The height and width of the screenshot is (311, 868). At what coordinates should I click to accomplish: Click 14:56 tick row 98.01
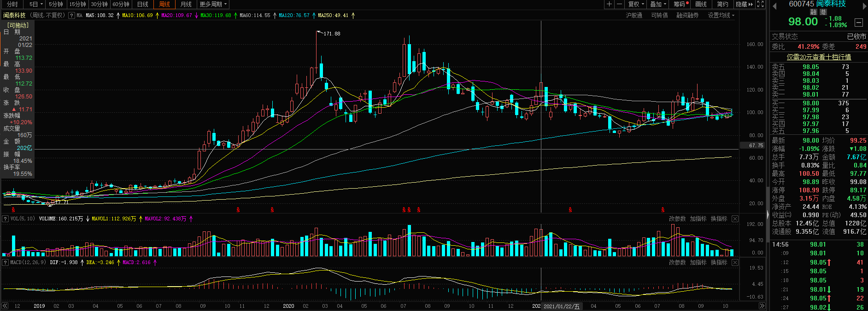tap(818, 245)
